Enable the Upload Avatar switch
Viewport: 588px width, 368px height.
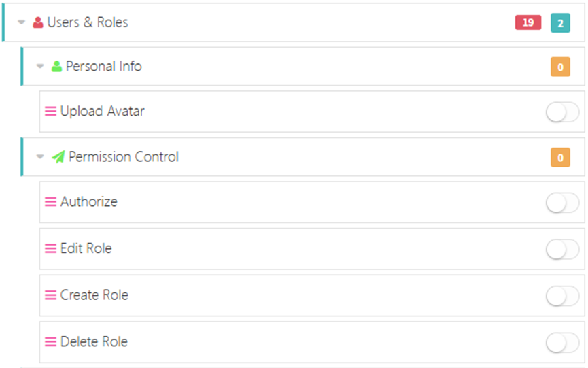pos(562,112)
